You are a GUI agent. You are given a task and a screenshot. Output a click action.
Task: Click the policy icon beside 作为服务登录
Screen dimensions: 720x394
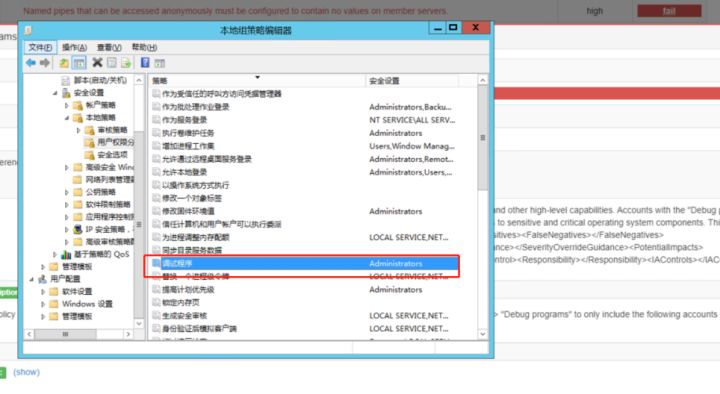[157, 120]
